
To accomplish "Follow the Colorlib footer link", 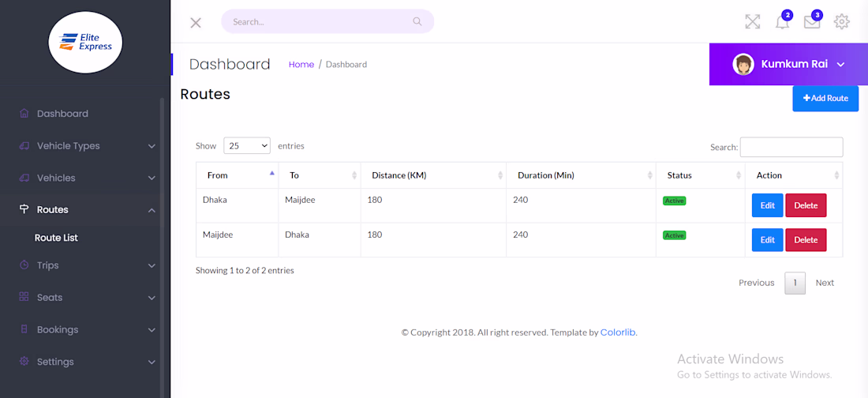I will point(618,332).
